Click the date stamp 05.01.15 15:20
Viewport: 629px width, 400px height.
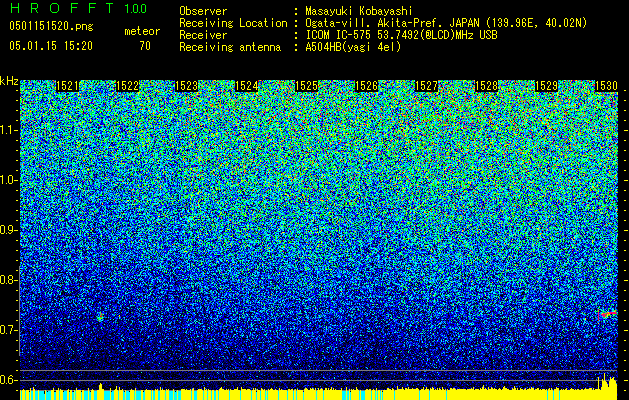tap(51, 46)
